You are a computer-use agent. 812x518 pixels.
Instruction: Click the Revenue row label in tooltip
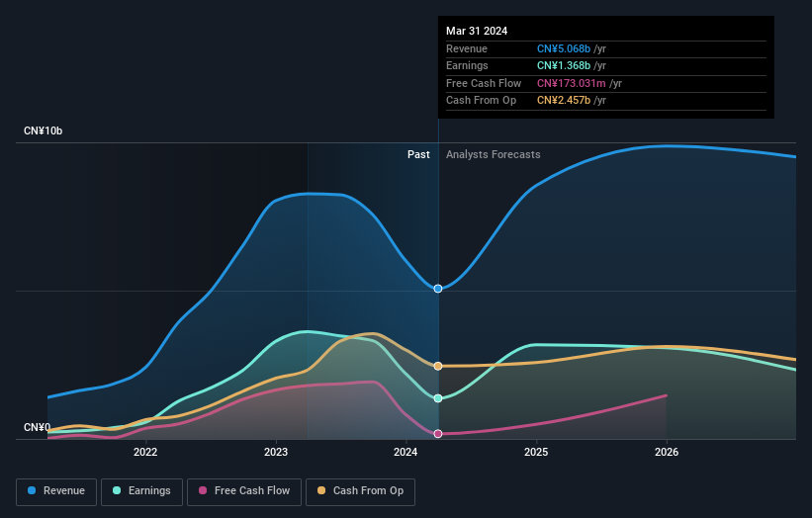pos(467,48)
